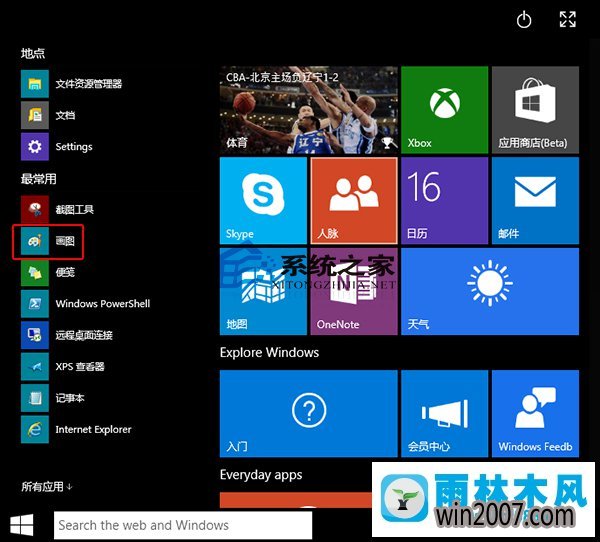The width and height of the screenshot is (600, 542).
Task: Launch the 记事本 Notepad icon
Action: click(35, 398)
